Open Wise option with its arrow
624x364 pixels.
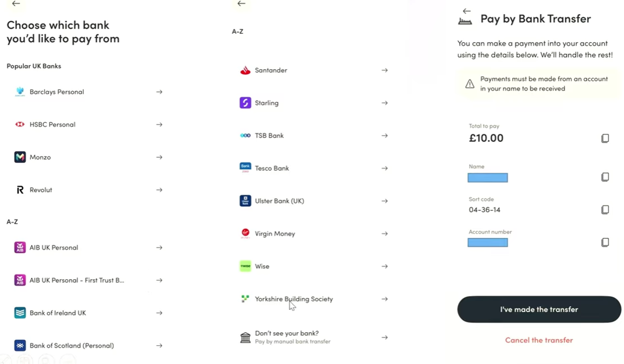(x=384, y=266)
